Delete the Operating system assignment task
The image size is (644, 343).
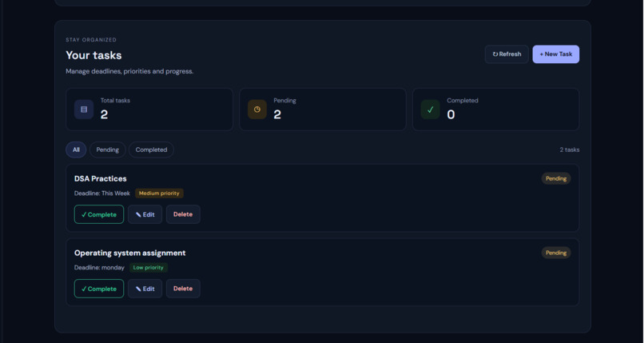[183, 289]
